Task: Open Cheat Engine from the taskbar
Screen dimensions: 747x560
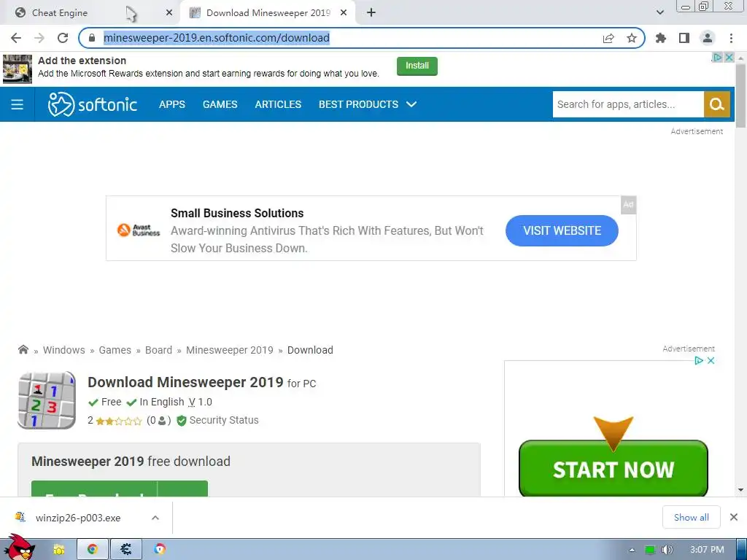Action: [126, 550]
